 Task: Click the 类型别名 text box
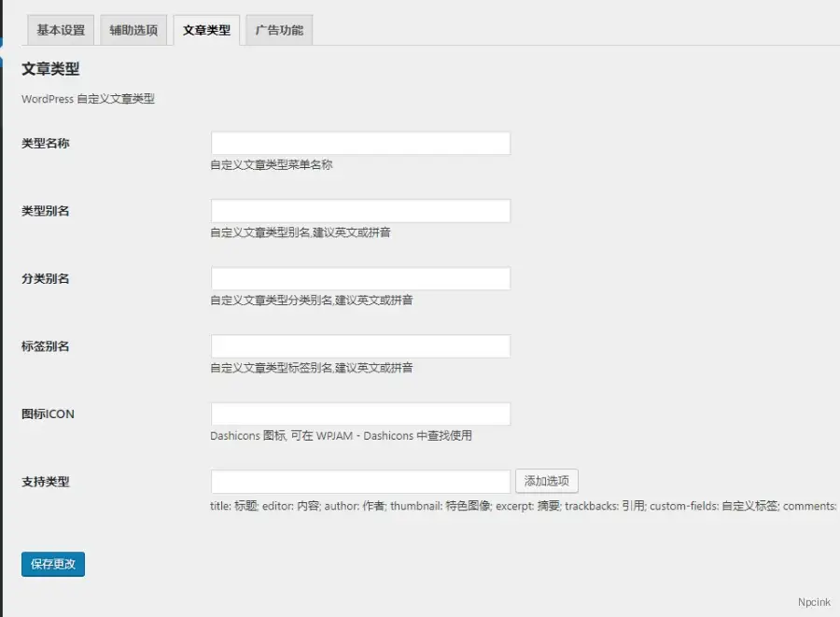pyautogui.click(x=360, y=210)
